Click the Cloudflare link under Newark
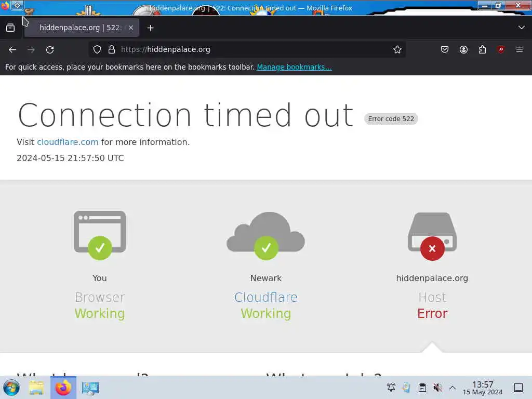 (265, 297)
